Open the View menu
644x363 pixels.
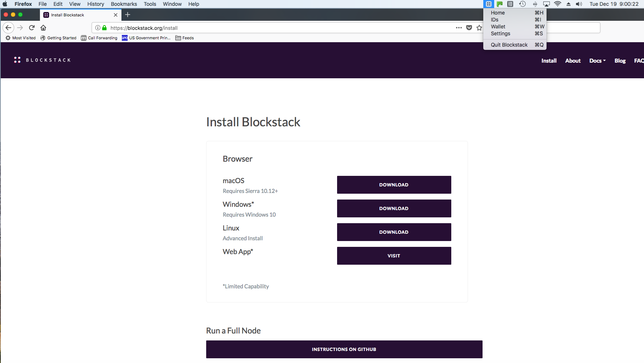point(75,4)
